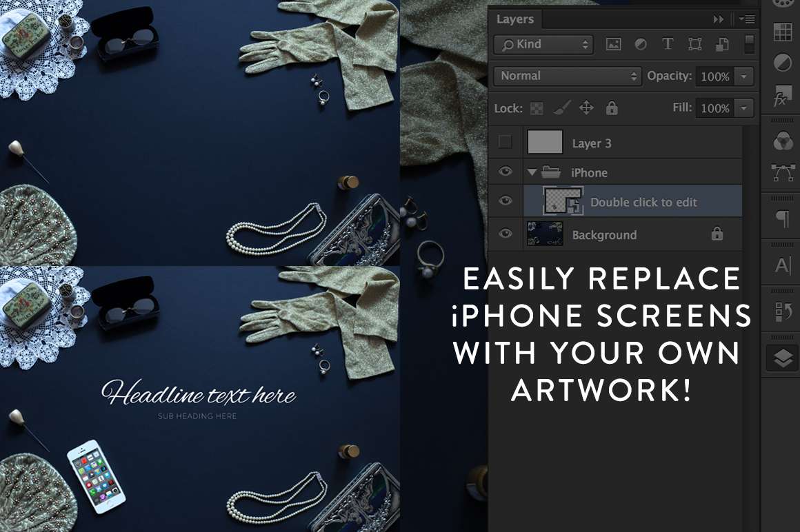
Task: Open the Layers panel flyout menu
Action: point(747,19)
